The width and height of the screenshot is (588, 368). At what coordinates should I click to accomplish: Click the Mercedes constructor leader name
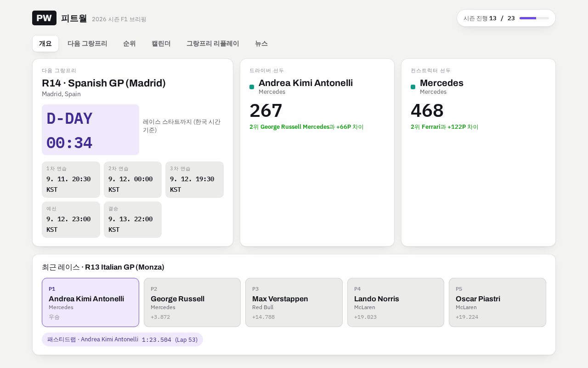point(441,83)
